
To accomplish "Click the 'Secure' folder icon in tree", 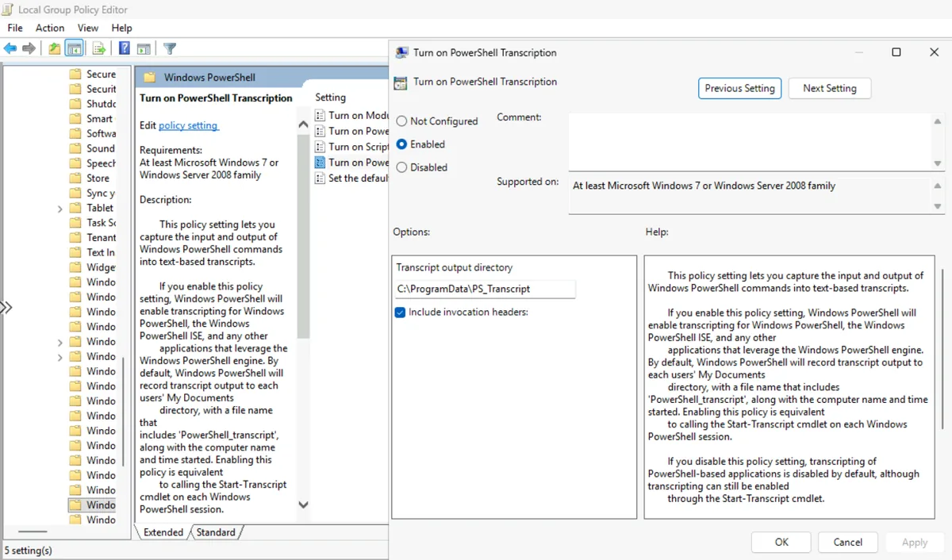I will [x=75, y=74].
